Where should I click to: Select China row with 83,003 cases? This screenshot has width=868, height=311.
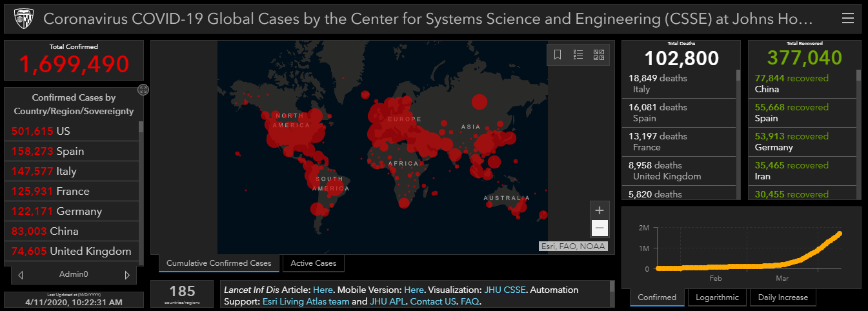point(71,231)
